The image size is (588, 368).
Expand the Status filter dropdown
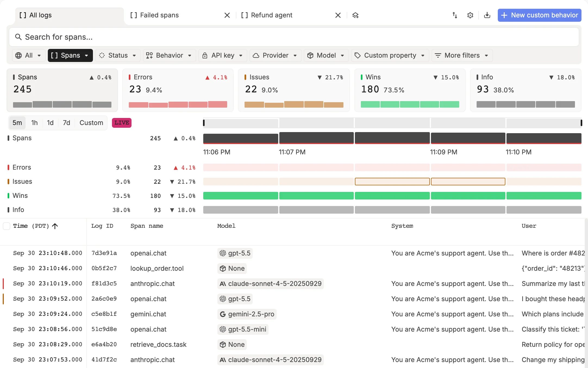pos(118,55)
